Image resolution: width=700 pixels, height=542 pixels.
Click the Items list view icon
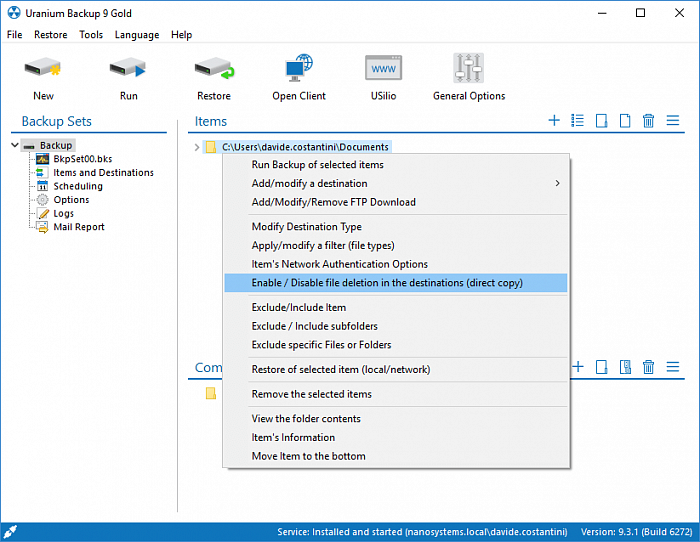point(578,121)
